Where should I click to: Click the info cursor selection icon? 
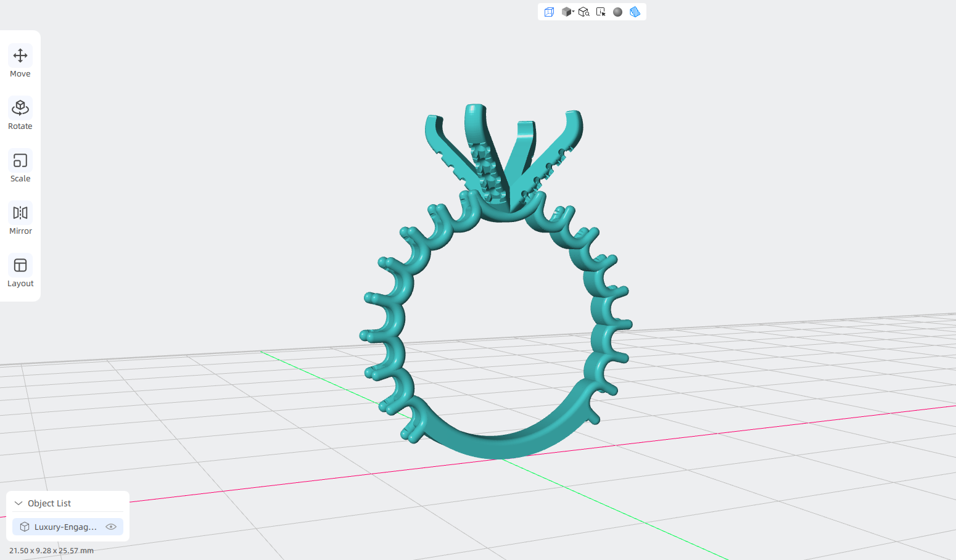pos(601,12)
